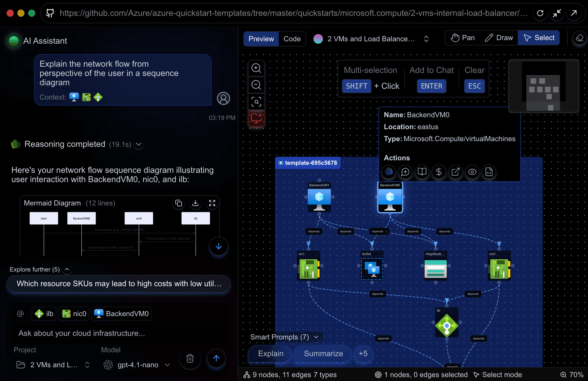Click the chat-plus icon in BackendVM0 actions
Viewport: 588px width, 381px height.
[405, 172]
